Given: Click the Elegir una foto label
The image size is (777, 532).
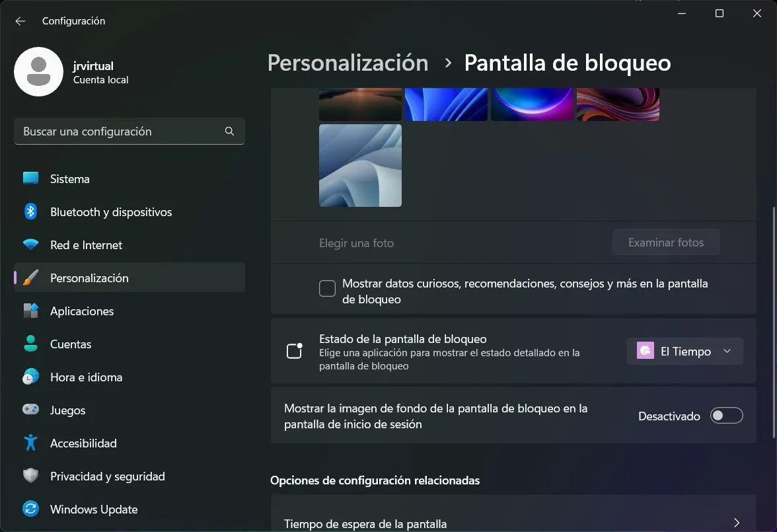Looking at the screenshot, I should [x=356, y=243].
